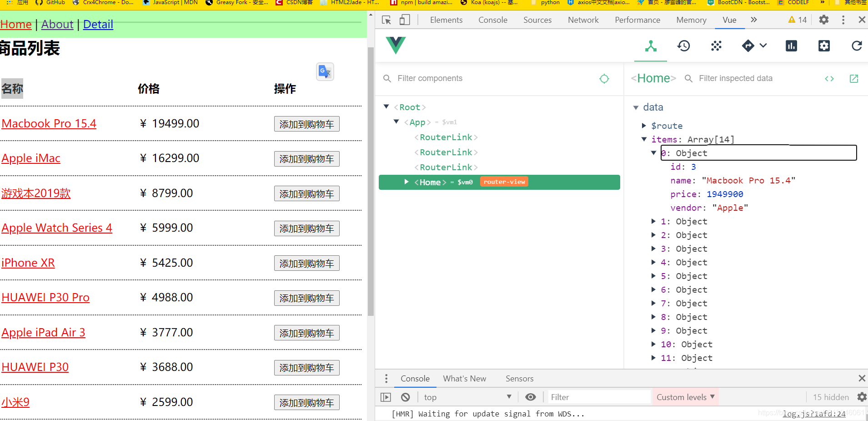Switch to the Network tab
Screen dimensions: 868x421
click(x=583, y=20)
